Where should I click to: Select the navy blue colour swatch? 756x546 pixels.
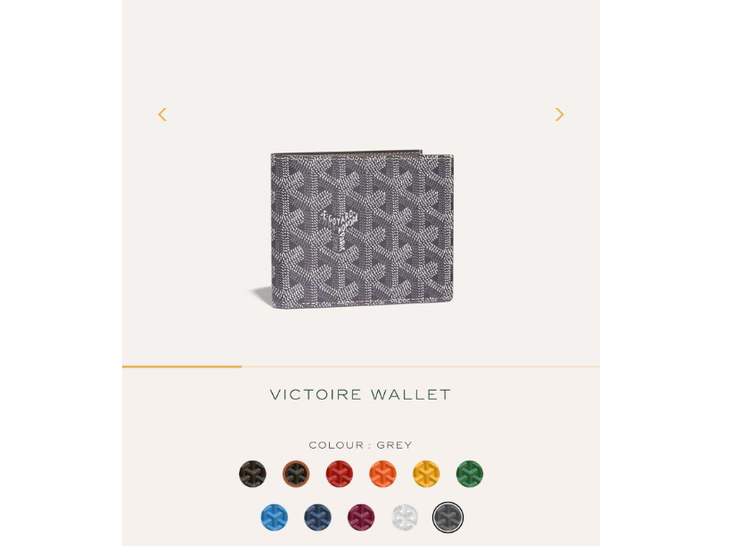pos(317,517)
